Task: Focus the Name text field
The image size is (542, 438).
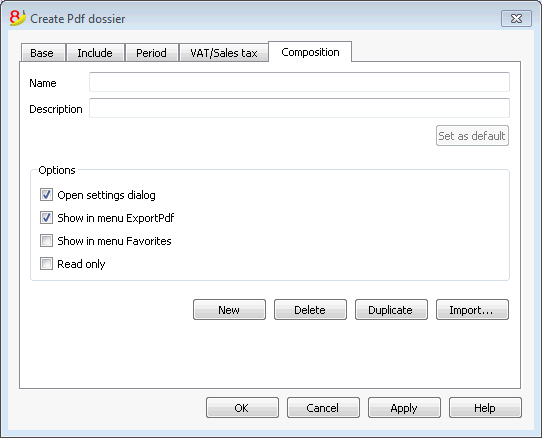Action: pos(299,82)
